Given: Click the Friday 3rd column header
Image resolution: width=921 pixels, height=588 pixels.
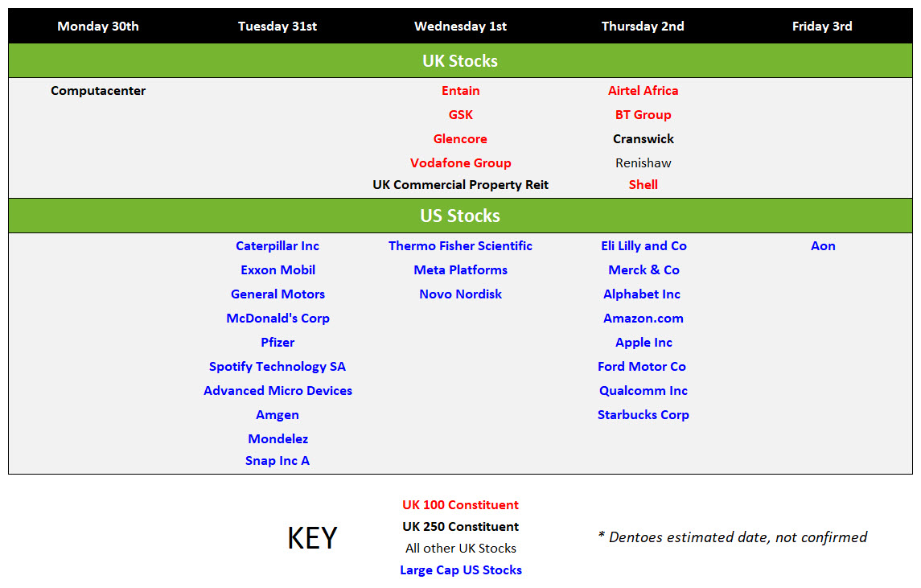Looking at the screenshot, I should point(822,26).
